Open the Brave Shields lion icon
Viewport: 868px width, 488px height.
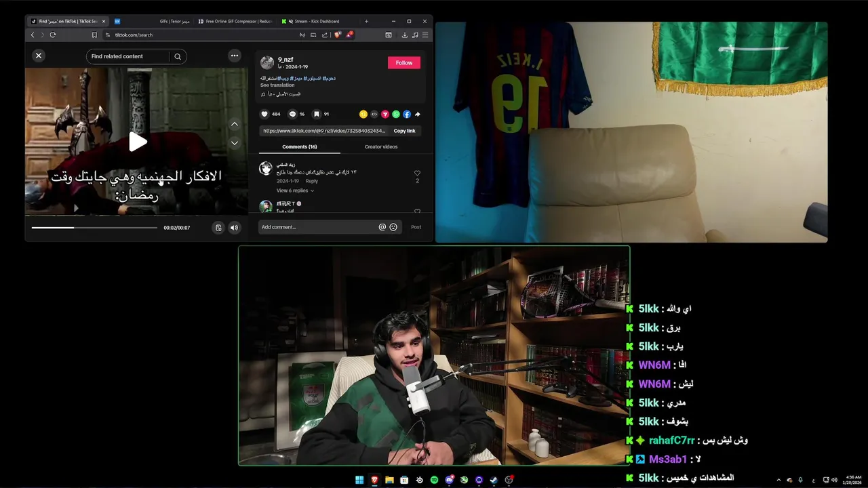tap(338, 35)
